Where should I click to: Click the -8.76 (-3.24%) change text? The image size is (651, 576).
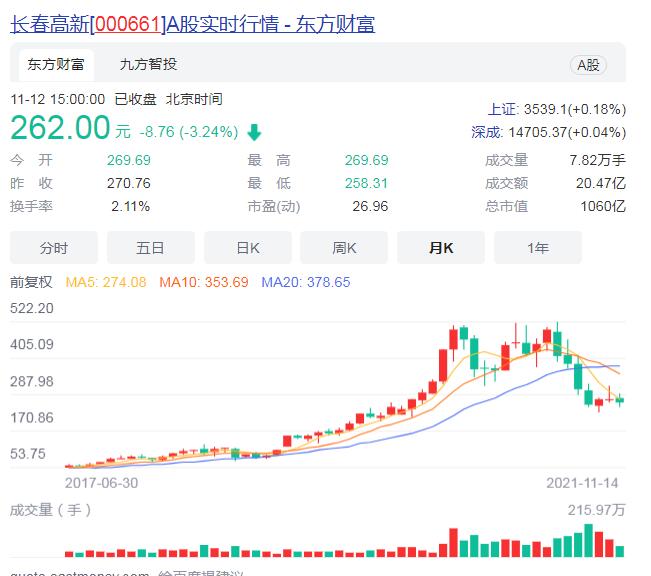188,132
